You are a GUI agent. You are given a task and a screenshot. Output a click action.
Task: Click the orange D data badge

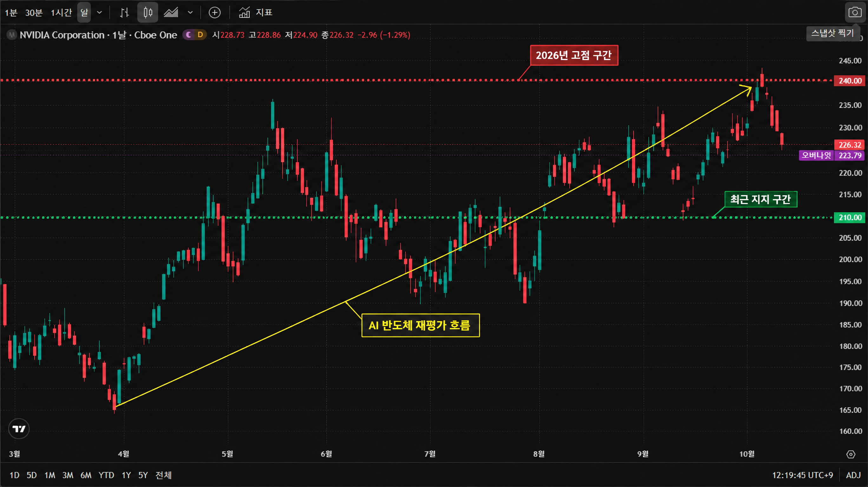pyautogui.click(x=200, y=35)
